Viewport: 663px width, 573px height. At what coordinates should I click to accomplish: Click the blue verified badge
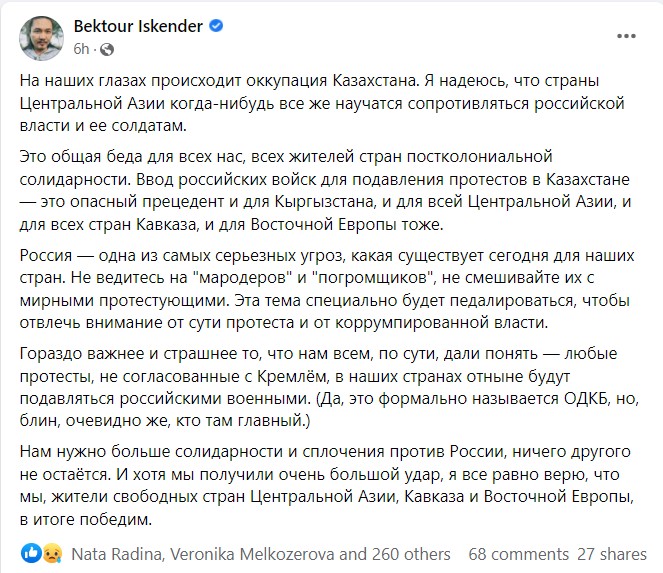coord(216,26)
